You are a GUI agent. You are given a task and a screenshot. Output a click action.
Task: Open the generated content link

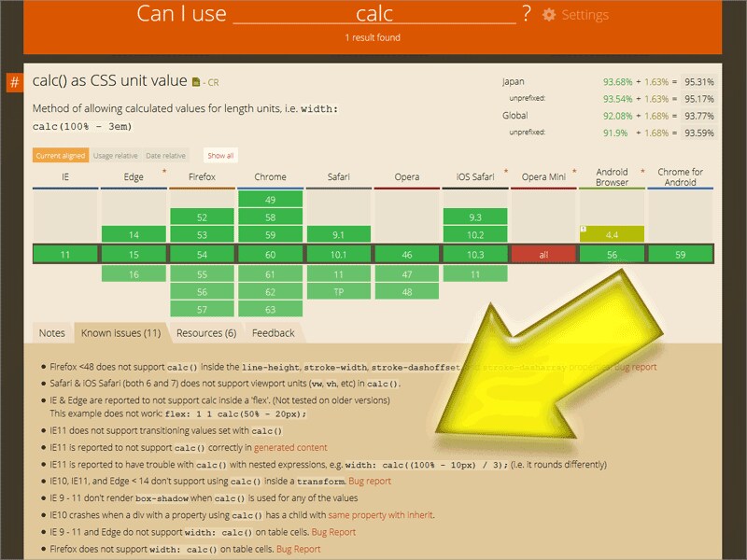290,448
